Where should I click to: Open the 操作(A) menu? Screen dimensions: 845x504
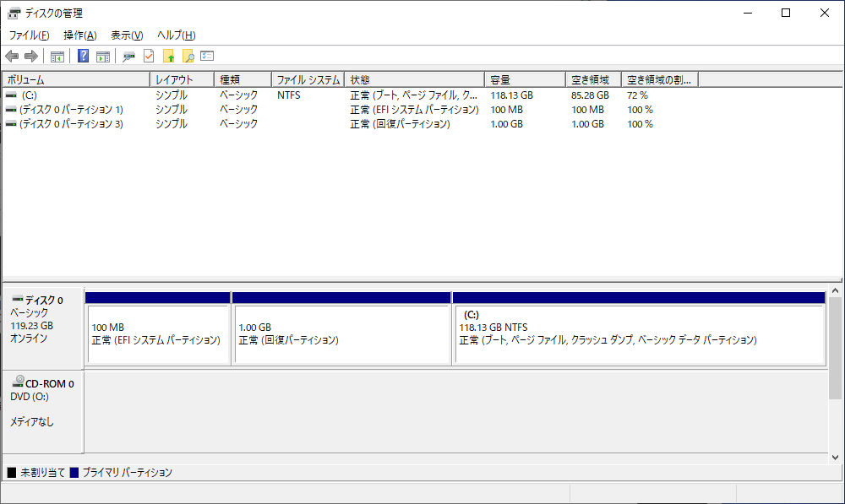(79, 35)
